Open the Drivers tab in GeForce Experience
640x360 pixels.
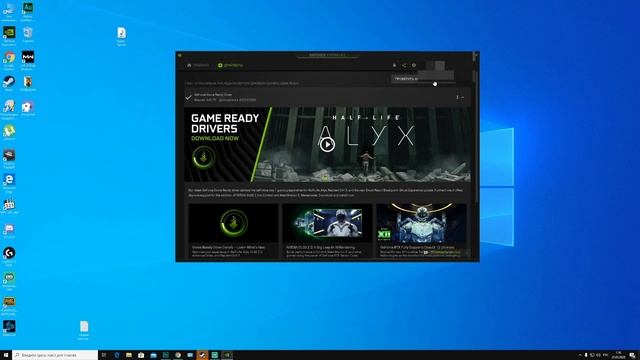[x=231, y=65]
